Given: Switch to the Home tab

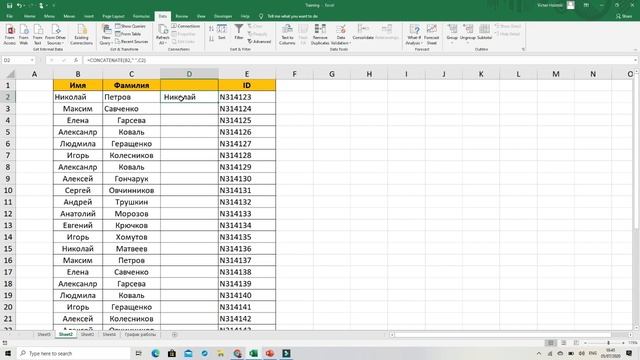Looking at the screenshot, I should coord(29,16).
